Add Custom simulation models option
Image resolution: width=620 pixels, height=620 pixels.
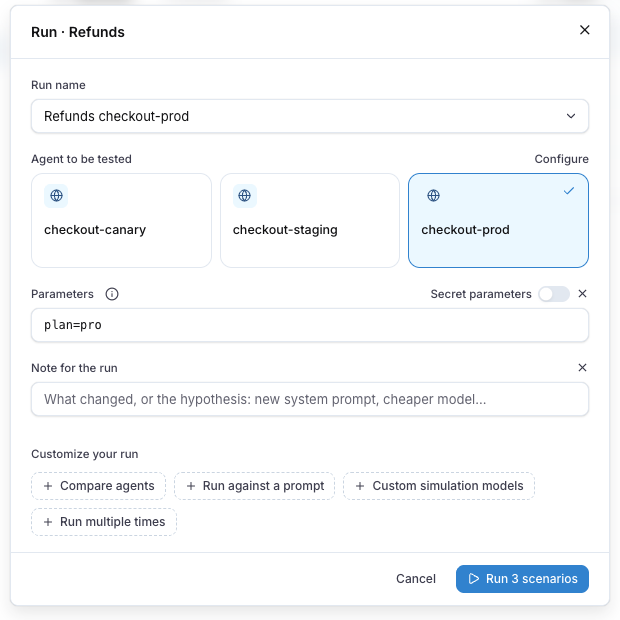pyautogui.click(x=439, y=486)
